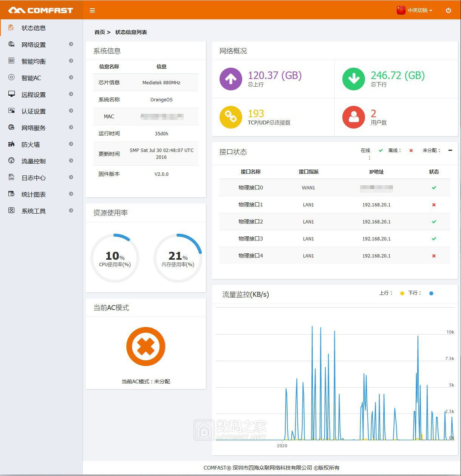Click the 智能AC circle icon
This screenshot has height=476, width=461.
11,77
